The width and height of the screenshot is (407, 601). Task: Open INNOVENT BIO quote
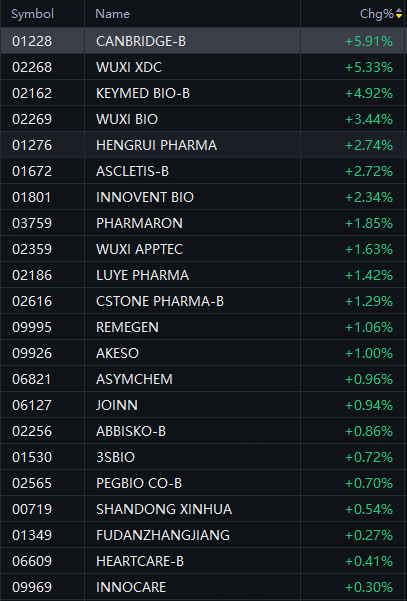click(x=204, y=197)
